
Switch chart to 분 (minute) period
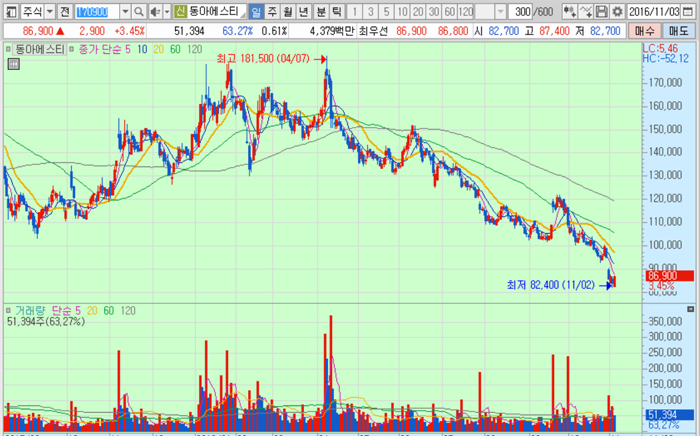click(x=320, y=11)
